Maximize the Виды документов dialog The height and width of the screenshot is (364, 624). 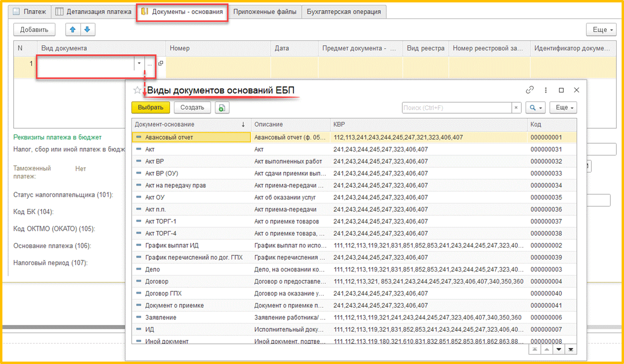(561, 90)
